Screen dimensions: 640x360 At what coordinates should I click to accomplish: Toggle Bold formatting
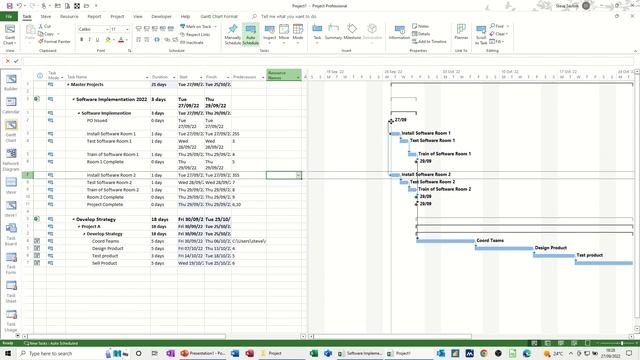[x=82, y=40]
